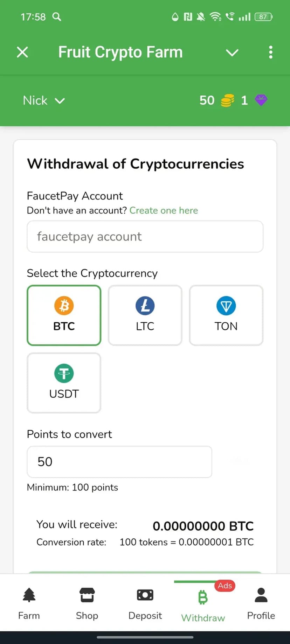This screenshot has width=290, height=644.
Task: Pick USDT as the cryptocurrency
Action: point(64,383)
